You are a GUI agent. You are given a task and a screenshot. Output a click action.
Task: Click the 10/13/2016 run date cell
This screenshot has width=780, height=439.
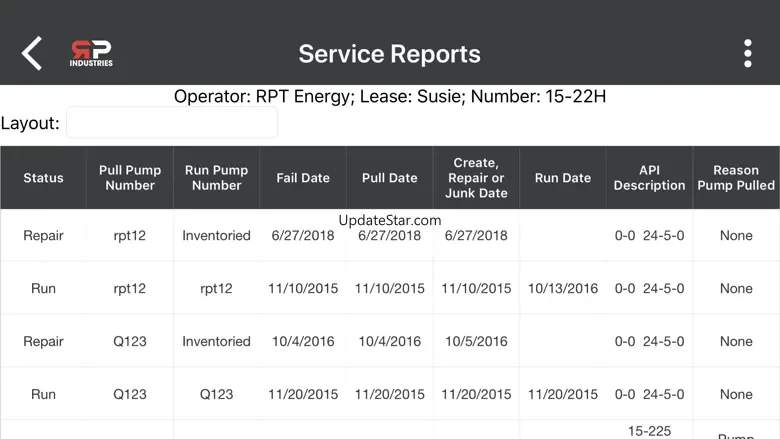click(x=562, y=289)
